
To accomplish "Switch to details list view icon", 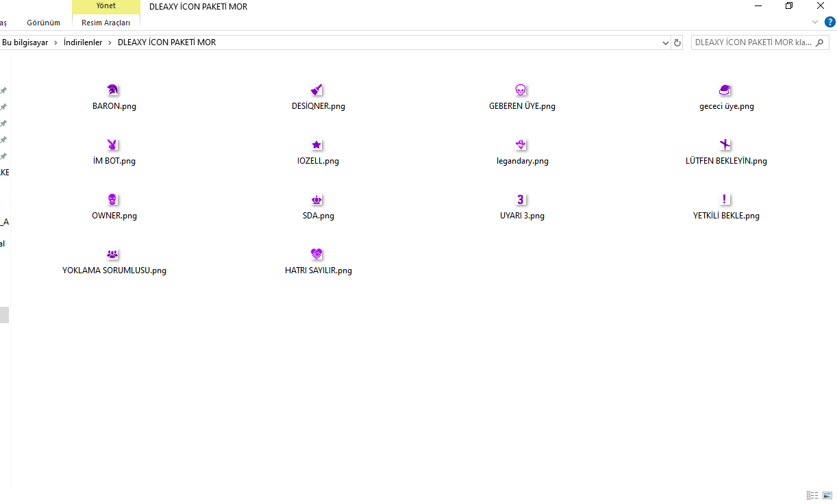I will (812, 495).
